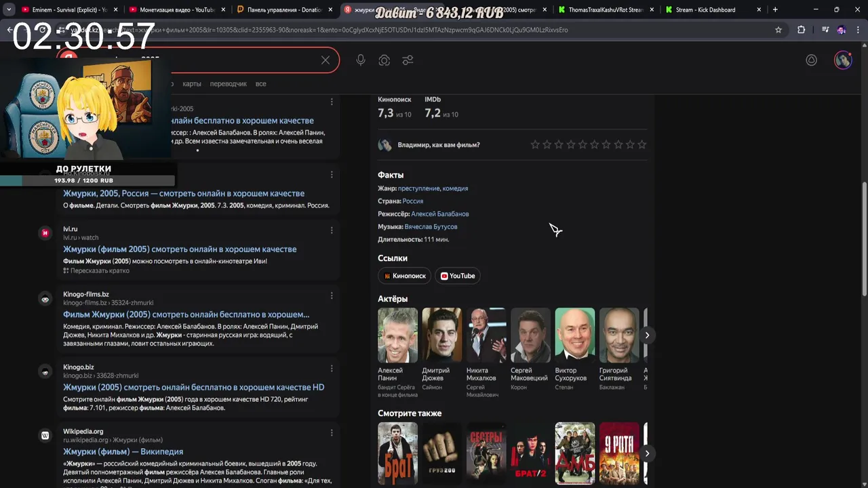Viewport: 868px width, 488px height.
Task: Open options menu for Kinogo-films.bz result
Action: pyautogui.click(x=332, y=296)
